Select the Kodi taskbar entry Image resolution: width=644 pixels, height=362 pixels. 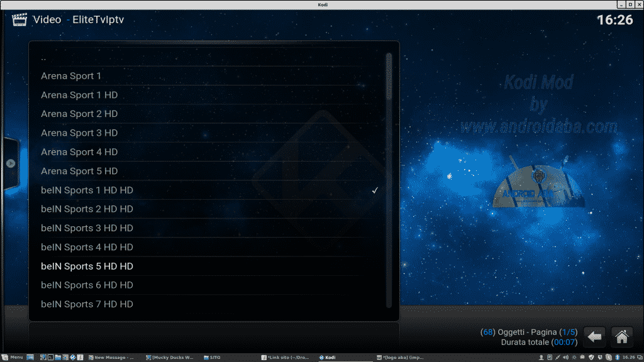327,358
